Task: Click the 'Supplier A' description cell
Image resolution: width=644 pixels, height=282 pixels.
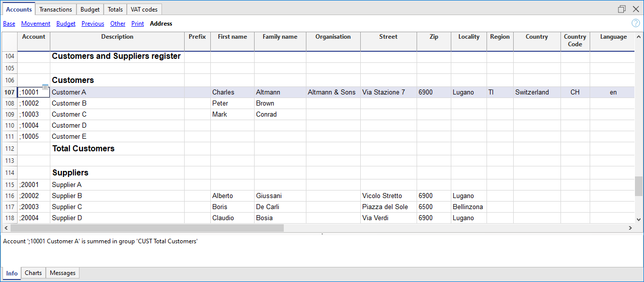Action: point(117,184)
